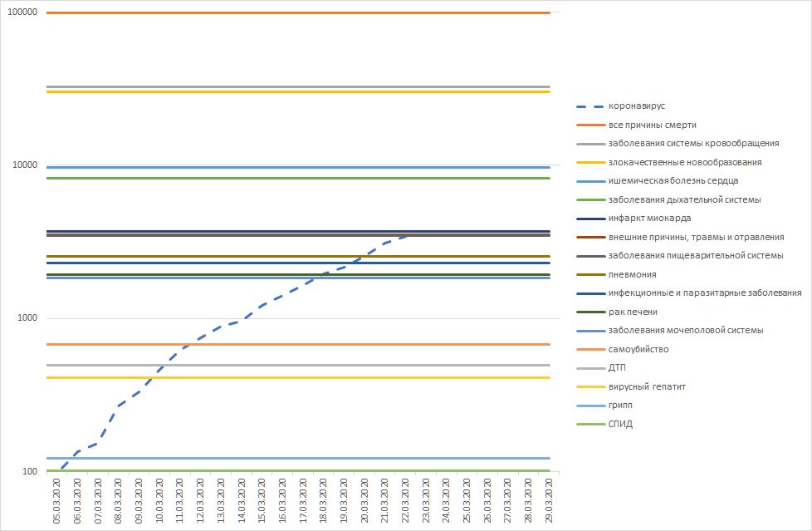Select the 1000 label on the vertical axis
812x531 pixels.
pyautogui.click(x=29, y=319)
